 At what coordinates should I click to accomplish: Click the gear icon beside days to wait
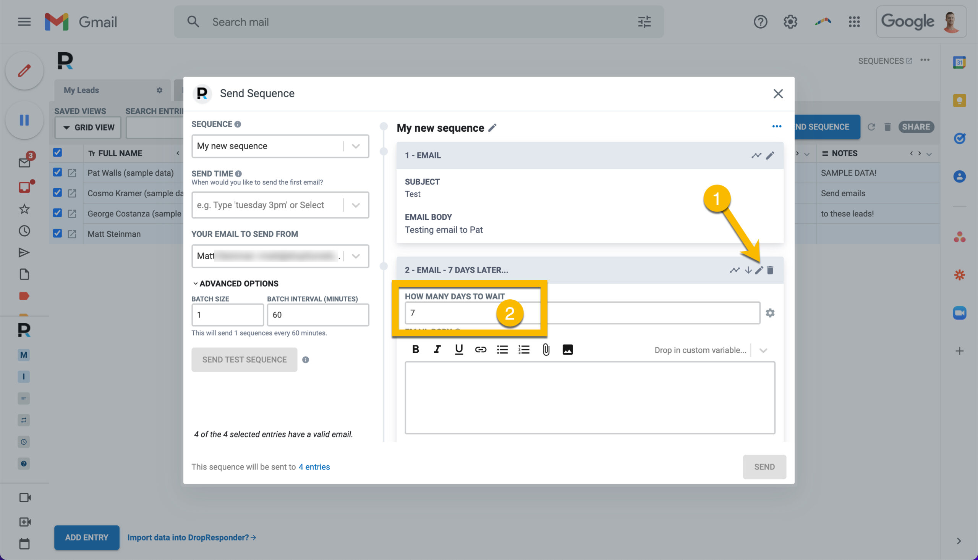(x=770, y=313)
